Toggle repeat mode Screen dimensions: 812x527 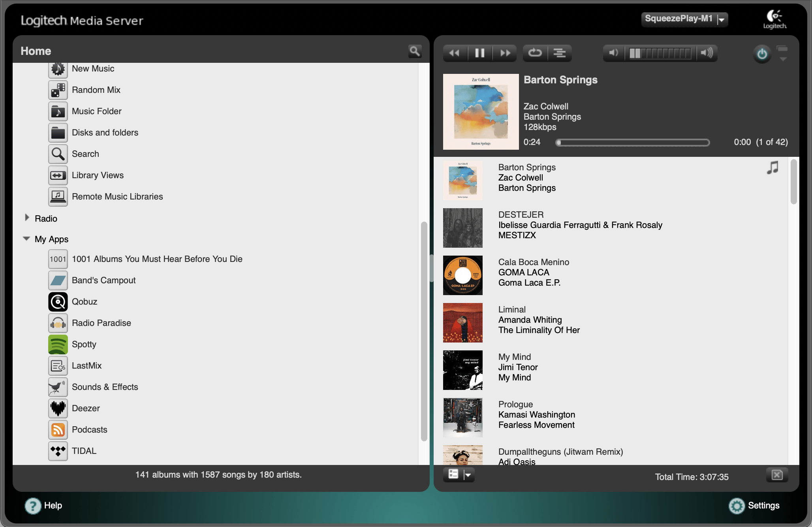click(535, 53)
